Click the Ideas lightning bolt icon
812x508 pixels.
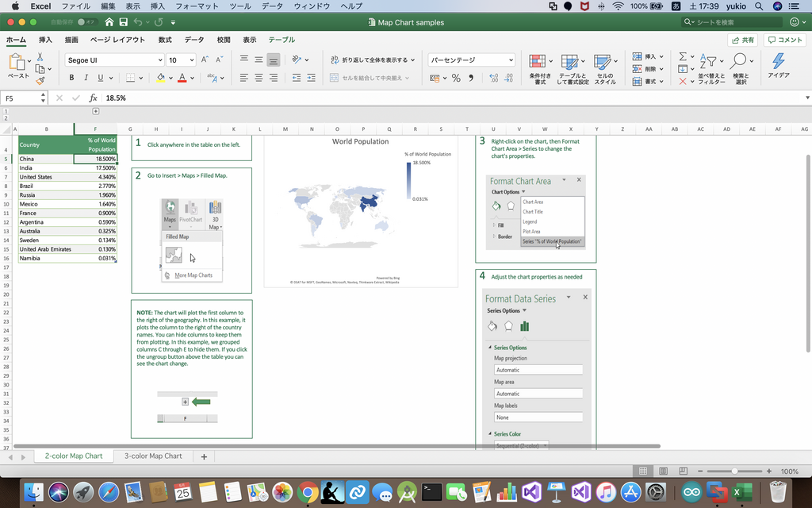point(778,61)
